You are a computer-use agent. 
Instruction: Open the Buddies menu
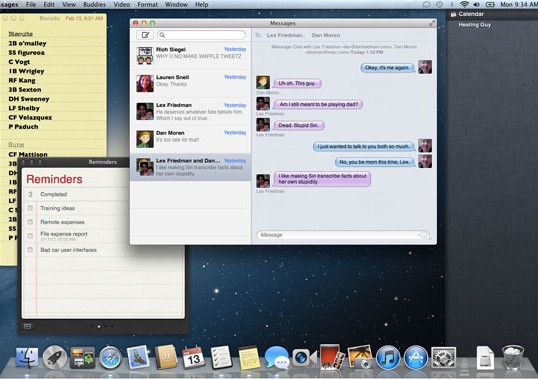94,4
